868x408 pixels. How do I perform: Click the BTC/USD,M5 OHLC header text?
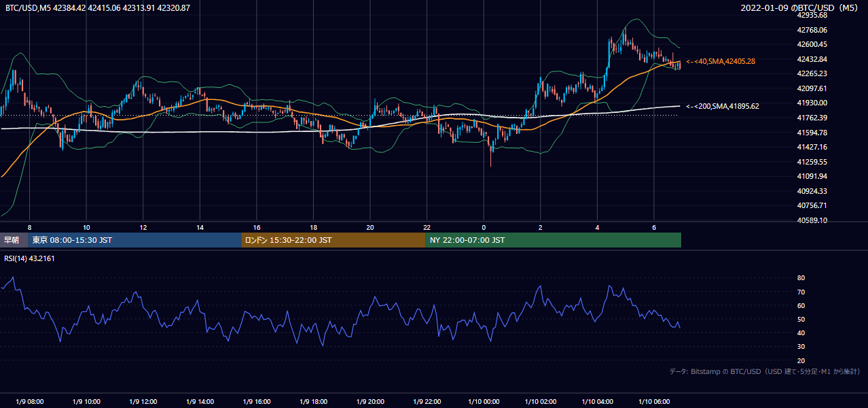[98, 8]
